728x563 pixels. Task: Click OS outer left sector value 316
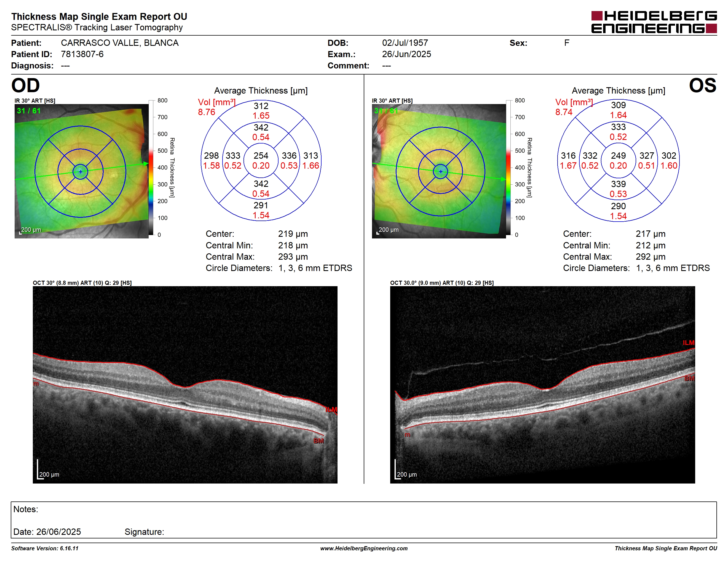[568, 155]
